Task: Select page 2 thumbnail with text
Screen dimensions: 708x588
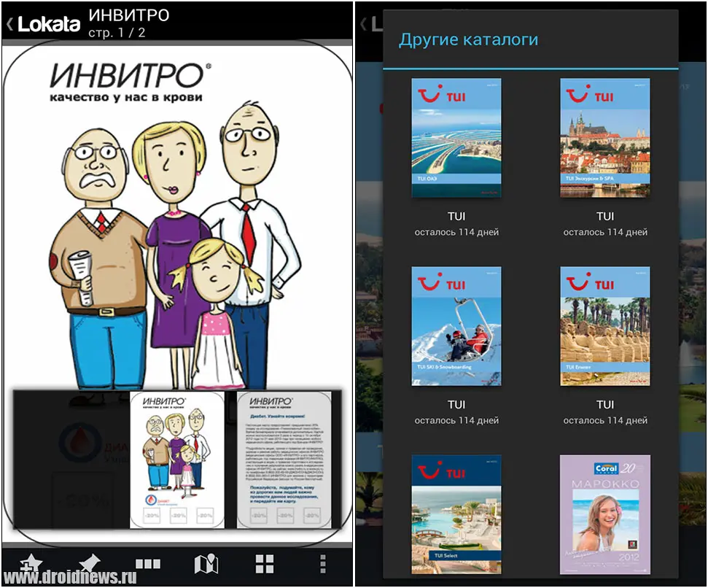Action: 284,460
